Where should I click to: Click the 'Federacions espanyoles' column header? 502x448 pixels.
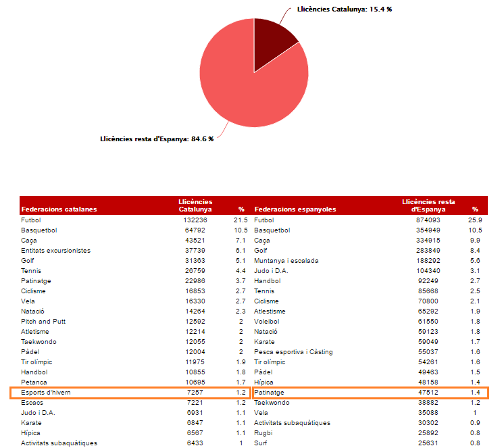point(295,209)
